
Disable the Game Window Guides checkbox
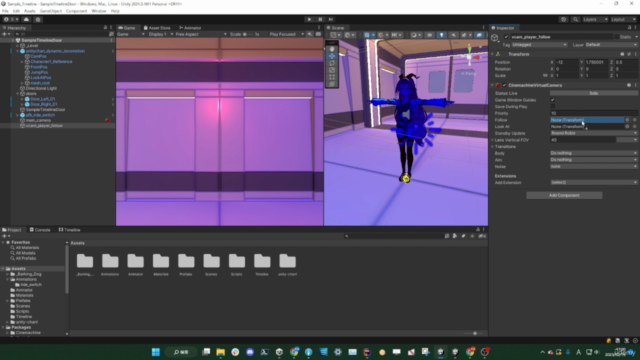tap(553, 100)
